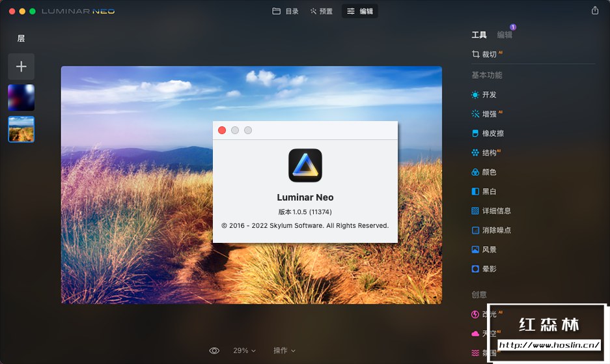Close the Luminar Neo about dialog
Screen dimensions: 610x364
click(222, 130)
